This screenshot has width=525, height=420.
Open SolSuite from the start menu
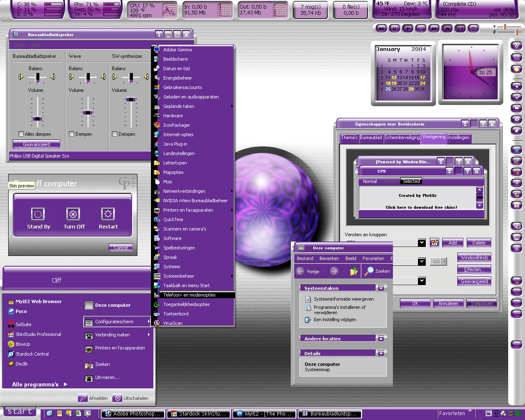(20, 324)
